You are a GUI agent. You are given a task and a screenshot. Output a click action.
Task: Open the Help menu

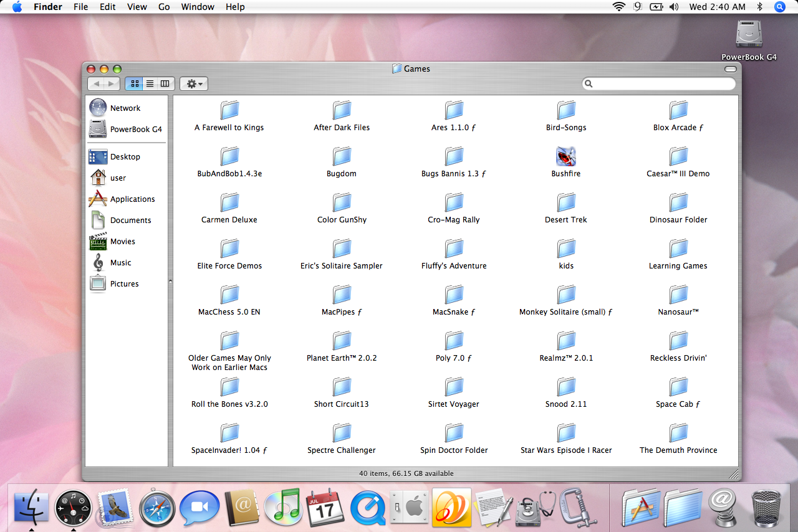tap(235, 7)
